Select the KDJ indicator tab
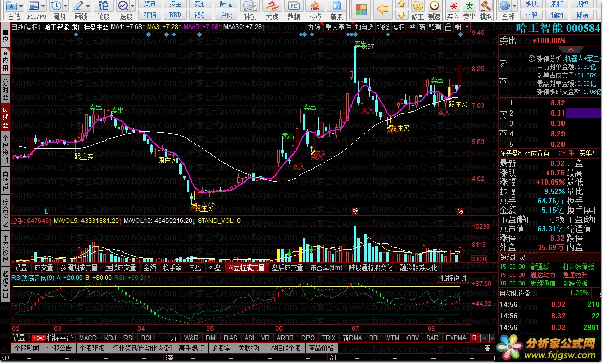604x364 pixels. pyautogui.click(x=110, y=338)
